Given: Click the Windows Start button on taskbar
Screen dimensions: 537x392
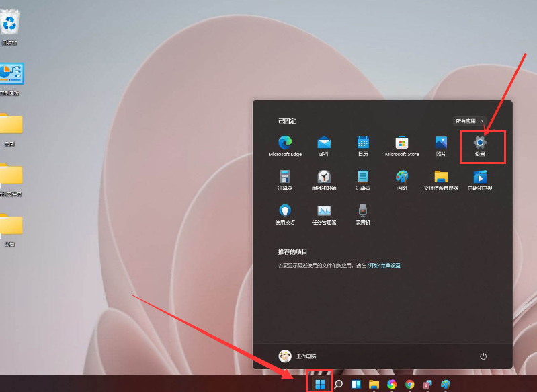Looking at the screenshot, I should 320,385.
